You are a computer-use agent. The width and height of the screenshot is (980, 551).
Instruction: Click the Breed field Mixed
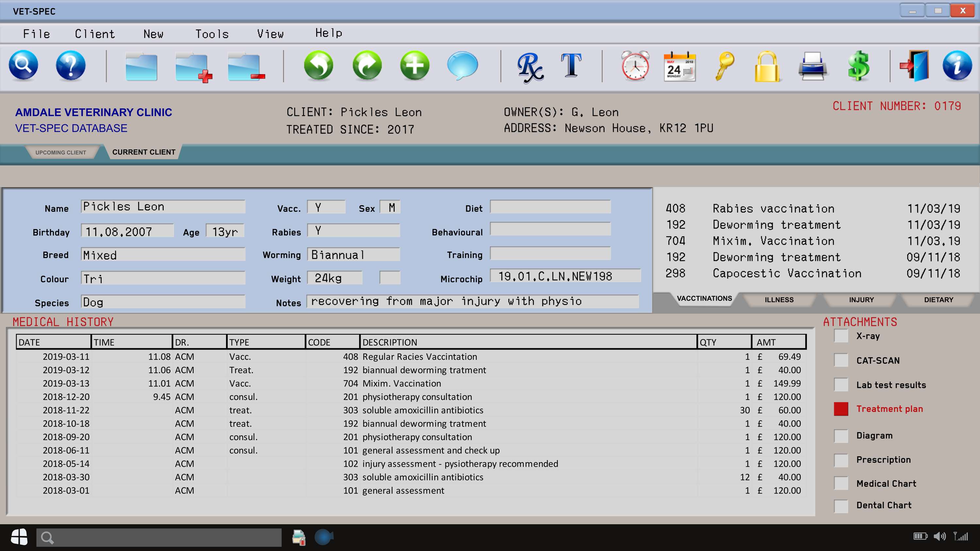(163, 254)
